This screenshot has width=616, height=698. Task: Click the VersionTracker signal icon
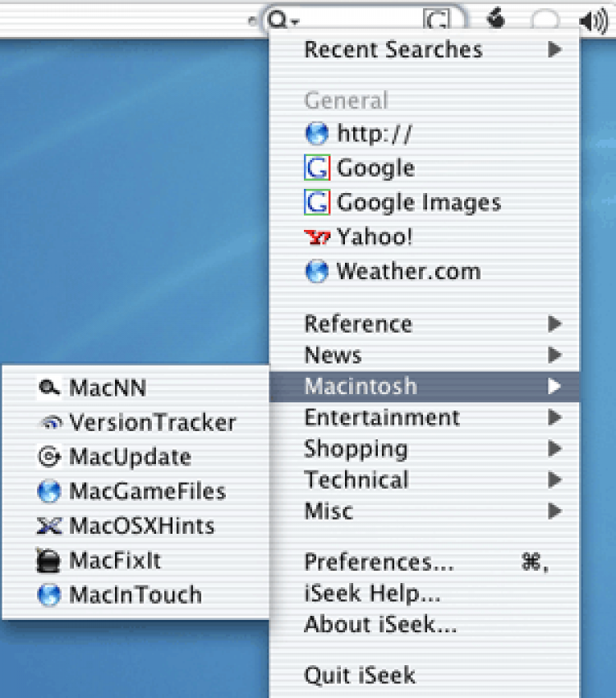50,422
